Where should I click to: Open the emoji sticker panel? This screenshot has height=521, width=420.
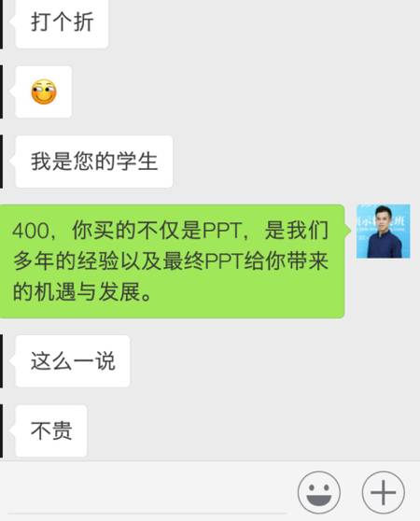click(x=319, y=492)
